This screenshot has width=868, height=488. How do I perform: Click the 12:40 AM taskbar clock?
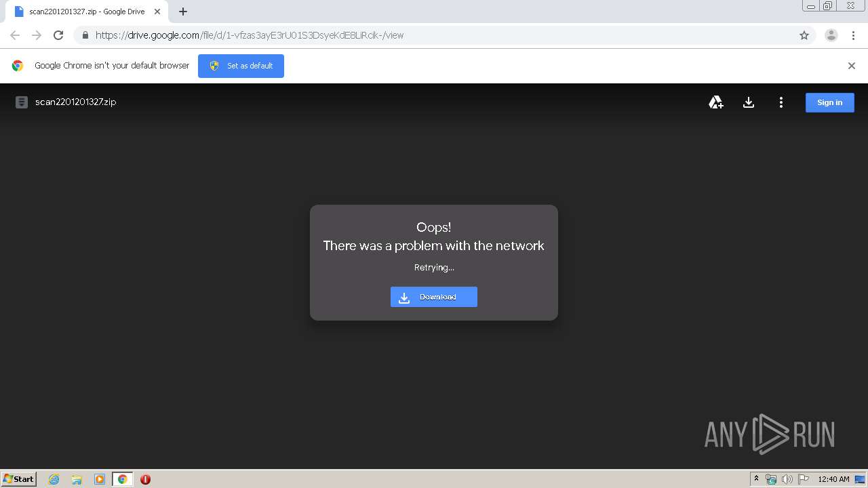tap(833, 479)
